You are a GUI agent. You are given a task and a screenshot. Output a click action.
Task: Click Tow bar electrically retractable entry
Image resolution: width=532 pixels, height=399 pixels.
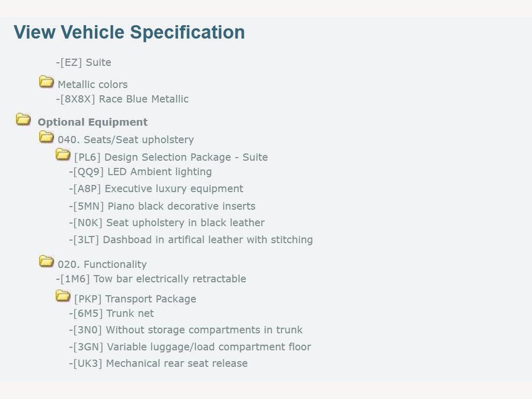pos(151,279)
